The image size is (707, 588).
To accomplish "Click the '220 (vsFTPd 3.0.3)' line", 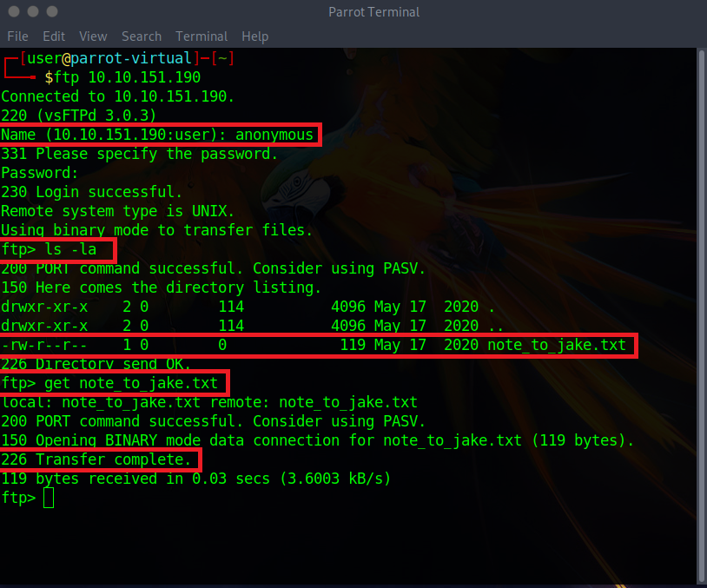I will [79, 116].
